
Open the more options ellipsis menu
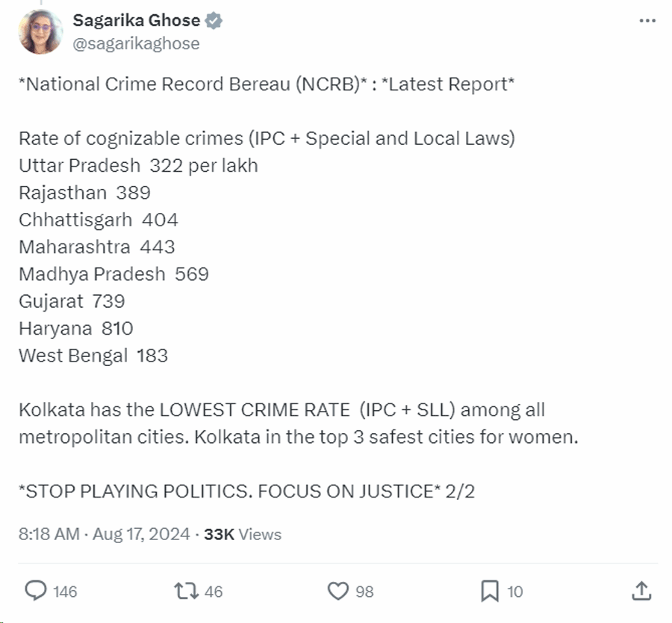(x=647, y=21)
